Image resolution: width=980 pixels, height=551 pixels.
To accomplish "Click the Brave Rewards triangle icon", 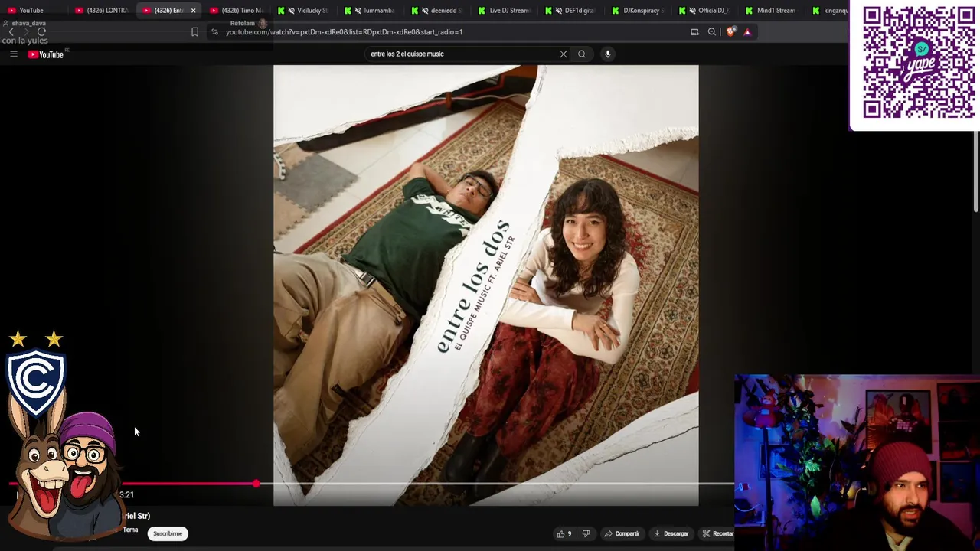I will click(747, 32).
